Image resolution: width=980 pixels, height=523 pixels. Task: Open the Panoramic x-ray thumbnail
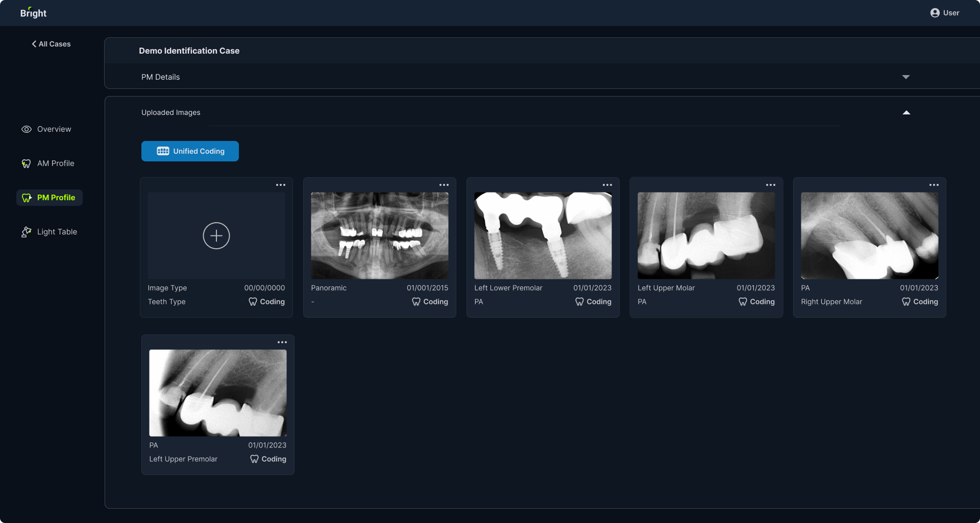point(380,235)
